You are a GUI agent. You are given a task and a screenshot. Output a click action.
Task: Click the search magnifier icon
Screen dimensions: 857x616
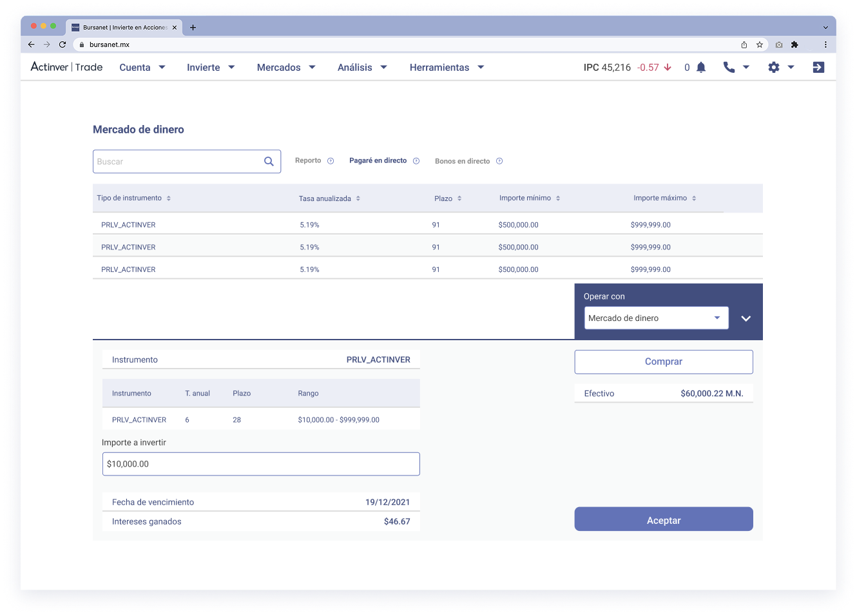(x=269, y=161)
